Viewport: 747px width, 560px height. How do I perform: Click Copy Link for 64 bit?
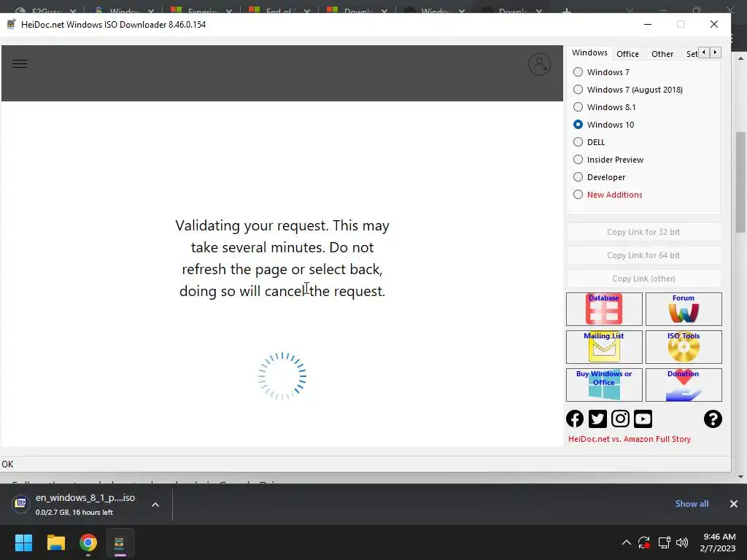(643, 255)
